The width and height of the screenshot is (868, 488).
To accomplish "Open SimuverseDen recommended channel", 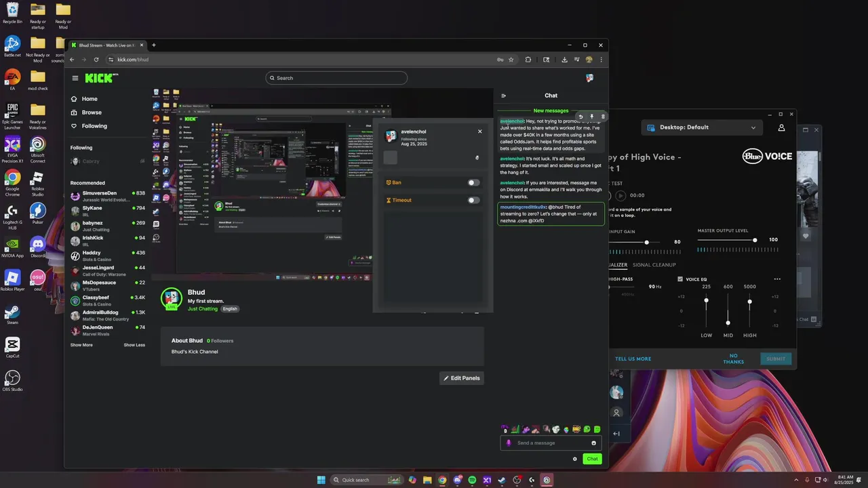I will click(x=108, y=196).
